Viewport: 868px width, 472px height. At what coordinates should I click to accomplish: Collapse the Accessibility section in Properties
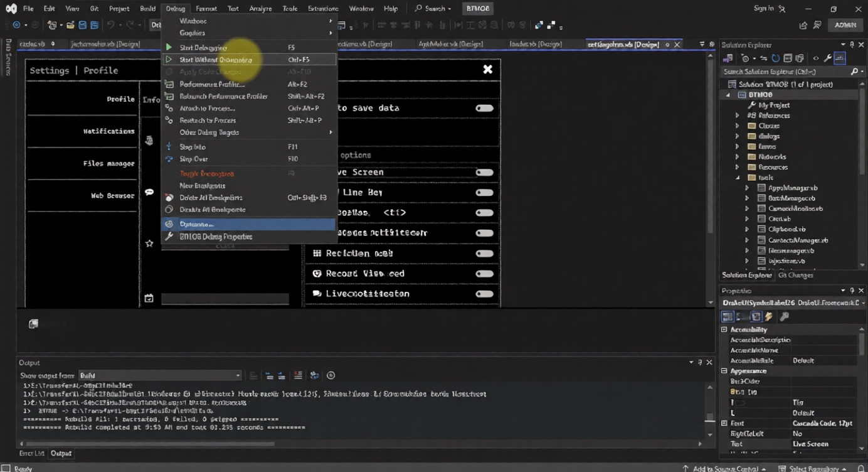tap(724, 330)
